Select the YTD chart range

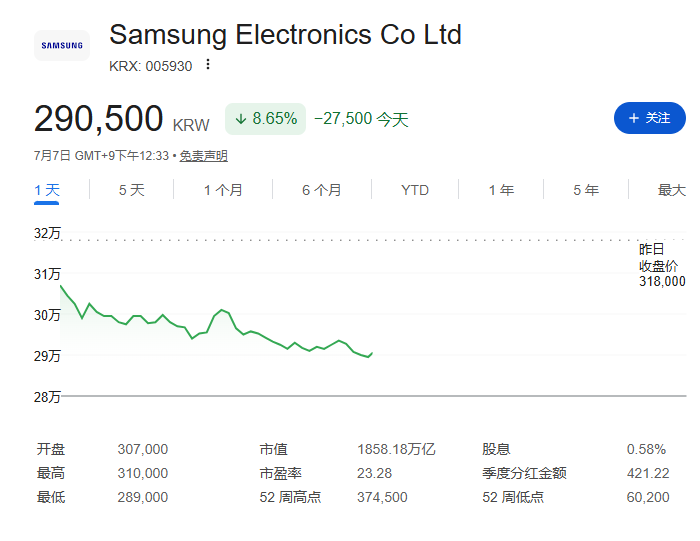coord(415,190)
